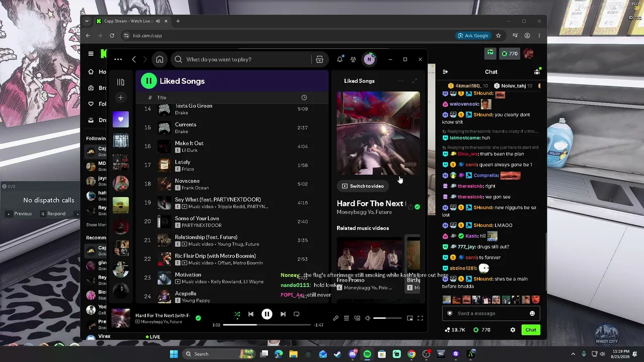Open Spotify Friend Activity icon

point(353,59)
